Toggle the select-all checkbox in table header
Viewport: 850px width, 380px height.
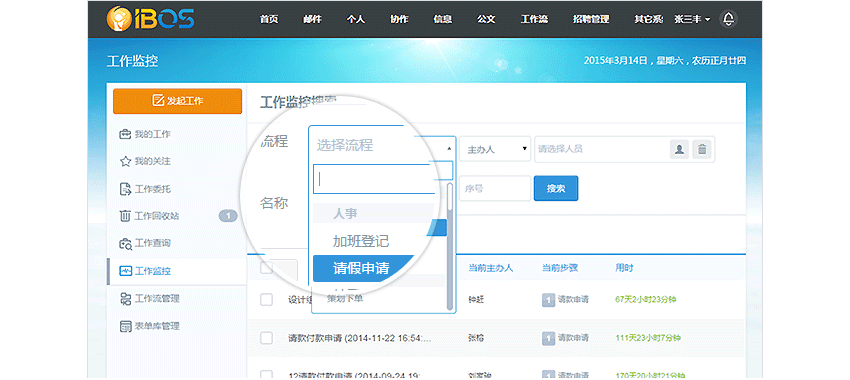click(x=266, y=268)
